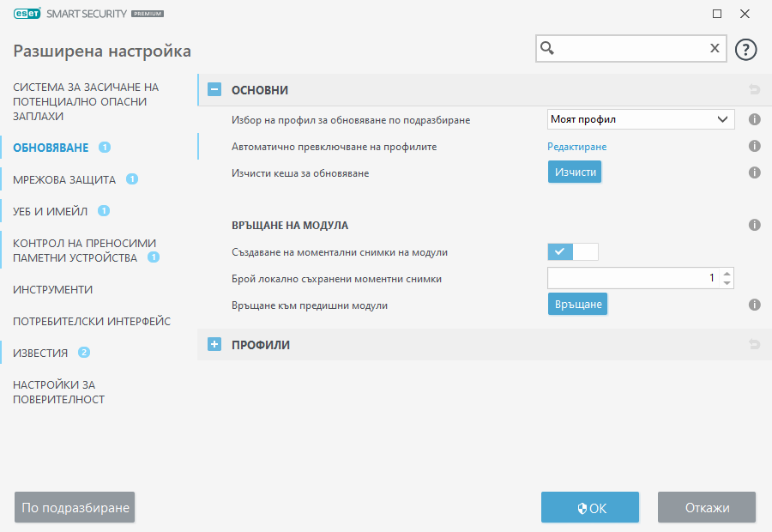Toggle module snapshot creation switch
This screenshot has width=772, height=532.
(x=573, y=251)
